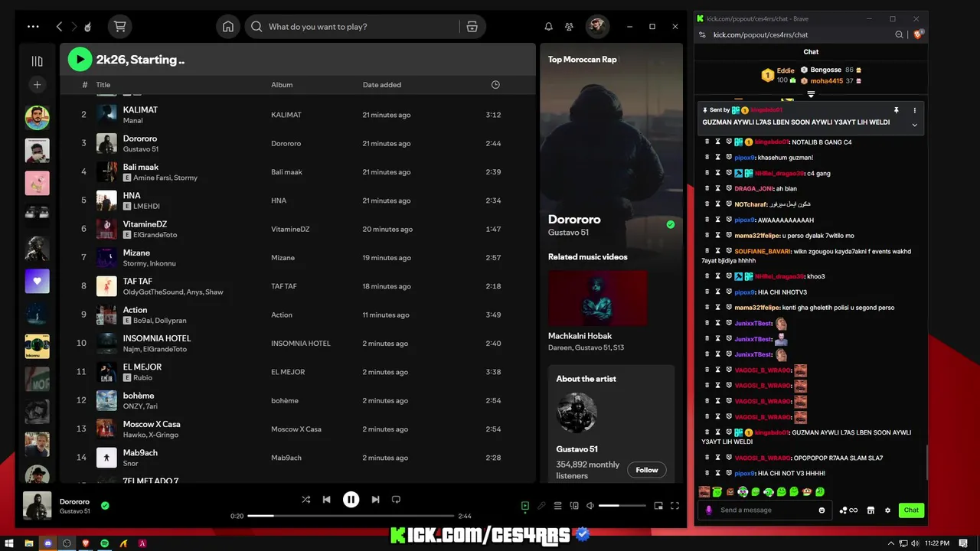The width and height of the screenshot is (980, 551).
Task: Pause the current song
Action: point(351,499)
